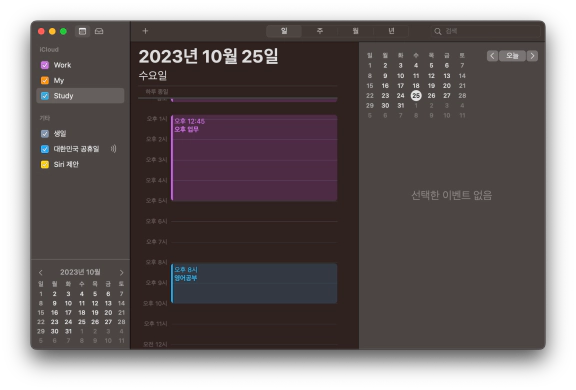
Task: Show next month in sidebar mini calendar
Action: 122,272
